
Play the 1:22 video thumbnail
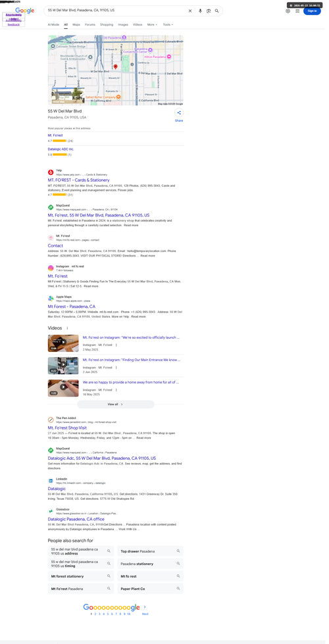pyautogui.click(x=63, y=388)
